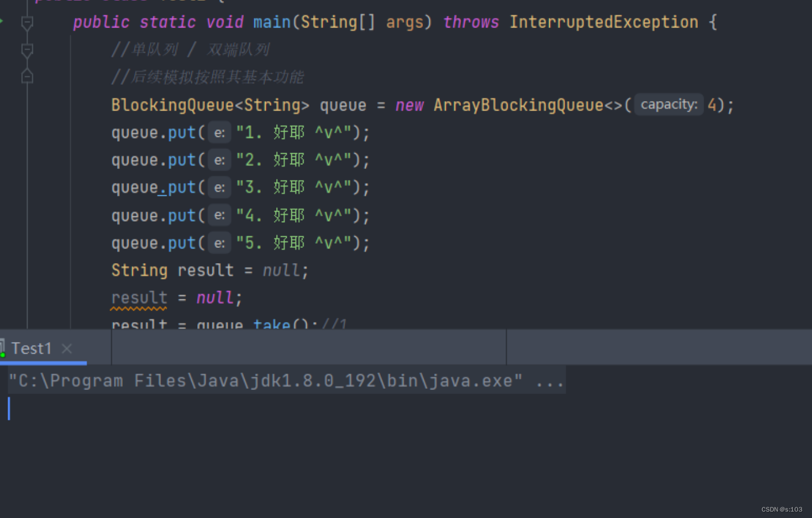Click the string literal "5. 好耶 ^v^"
The image size is (812, 518).
tap(294, 243)
